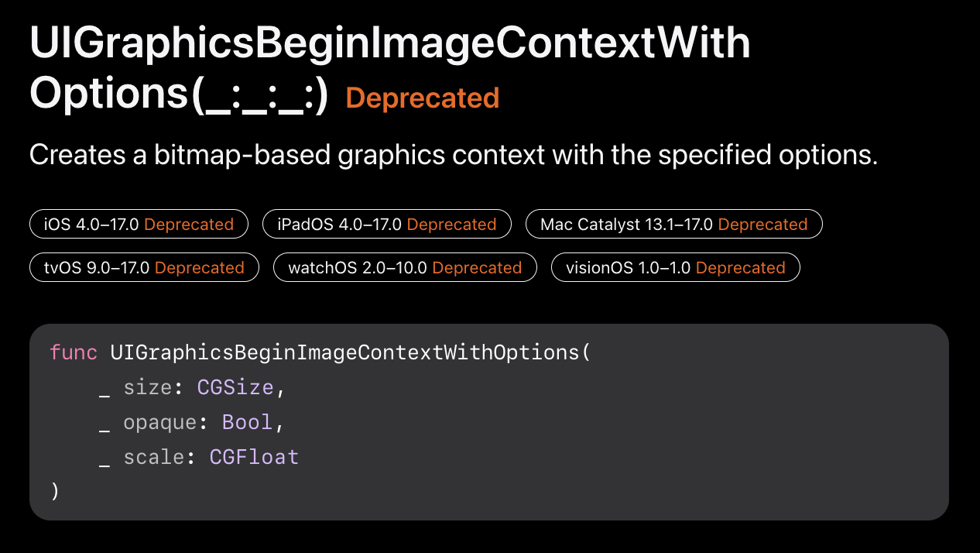
Task: Click the orange Deprecated label beside title
Action: pos(423,98)
